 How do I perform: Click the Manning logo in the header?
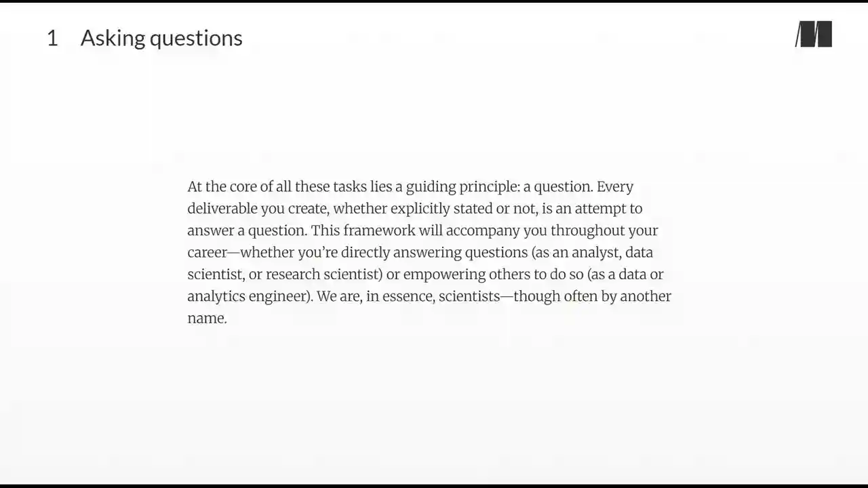coord(814,35)
